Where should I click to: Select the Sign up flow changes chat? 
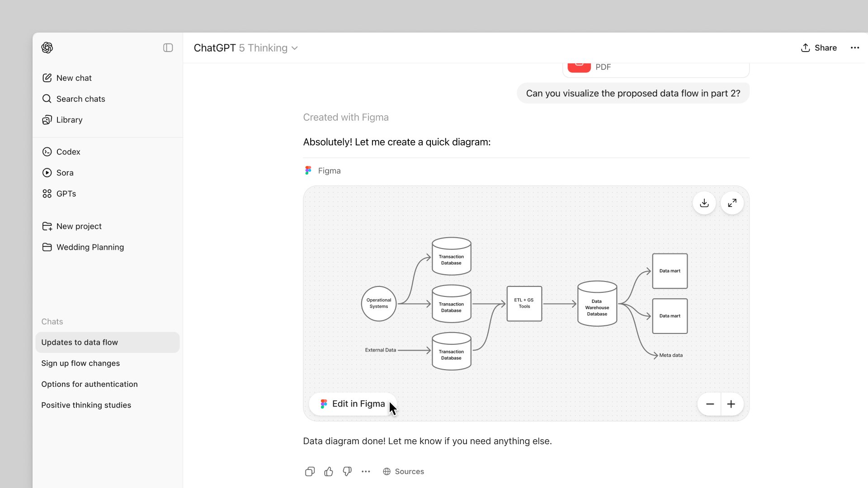[80, 363]
